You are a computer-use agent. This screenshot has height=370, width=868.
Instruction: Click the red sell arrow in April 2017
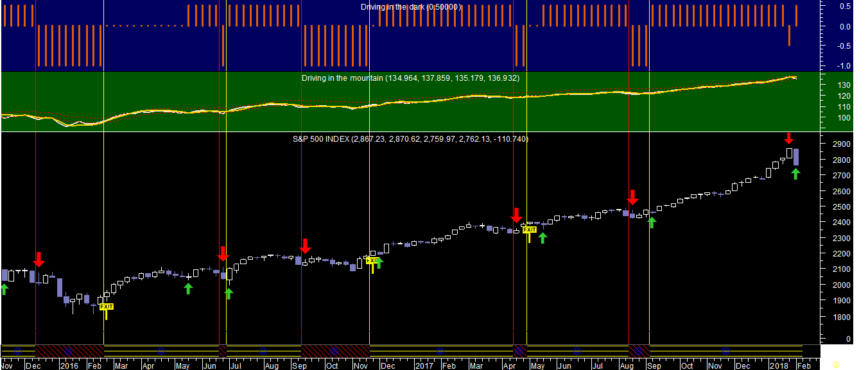(516, 215)
